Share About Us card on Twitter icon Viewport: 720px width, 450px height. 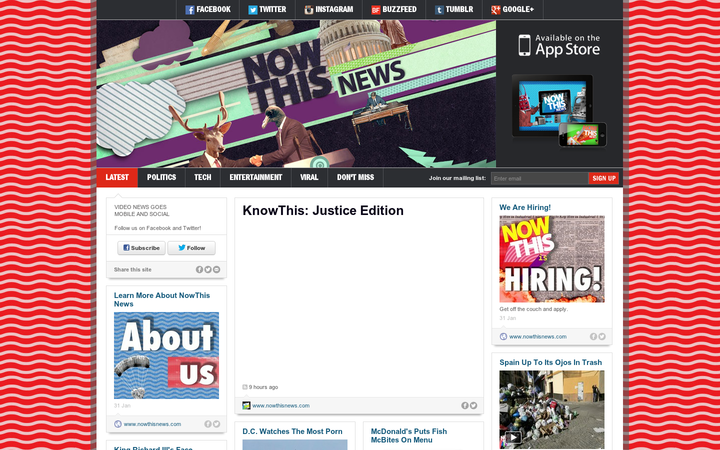tap(216, 424)
